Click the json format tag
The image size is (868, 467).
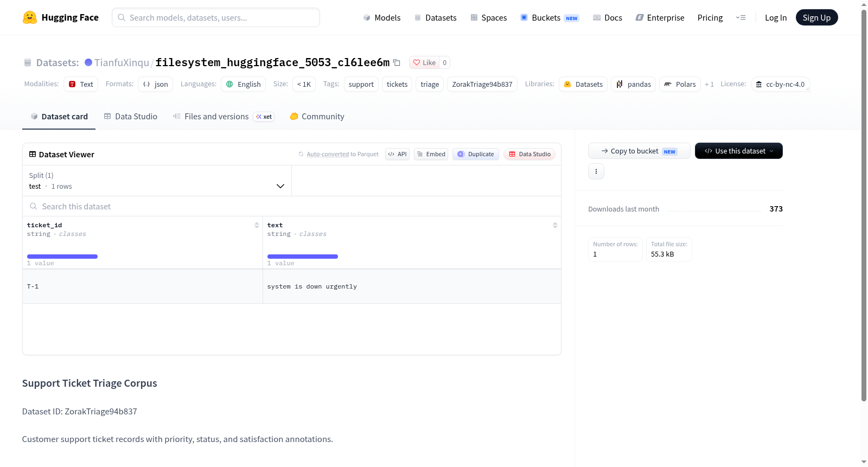[155, 84]
